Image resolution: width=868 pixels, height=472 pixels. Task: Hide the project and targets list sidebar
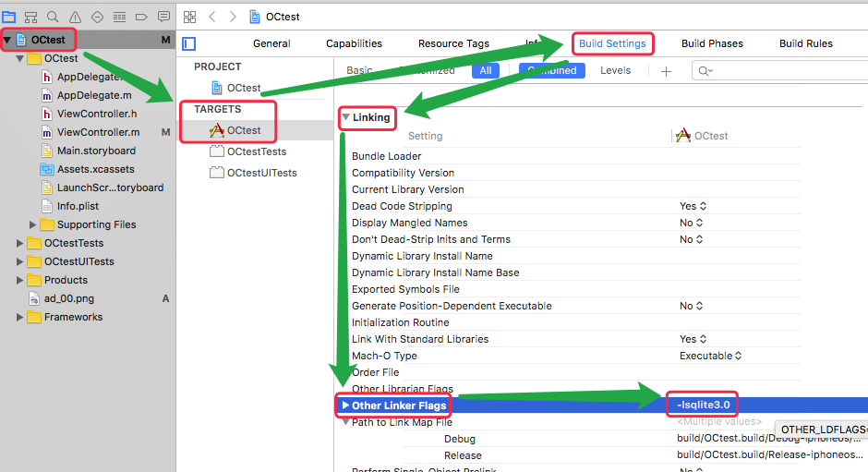coord(189,43)
